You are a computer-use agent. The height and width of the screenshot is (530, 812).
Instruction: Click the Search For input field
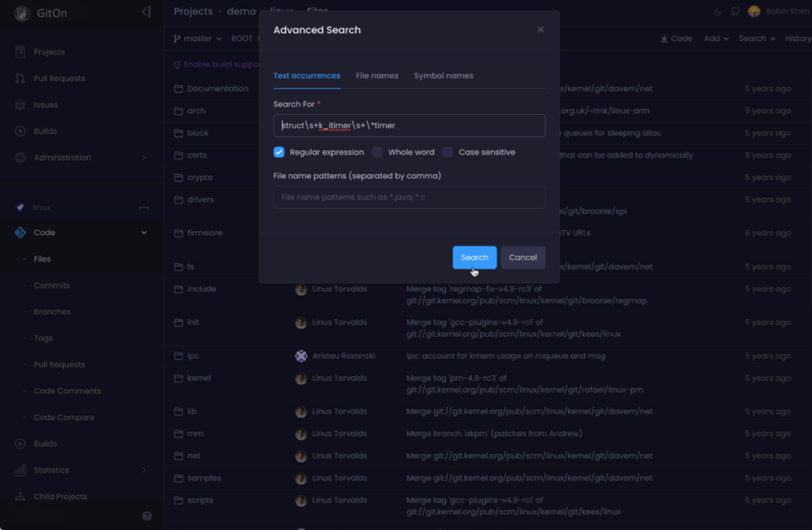[x=409, y=125]
